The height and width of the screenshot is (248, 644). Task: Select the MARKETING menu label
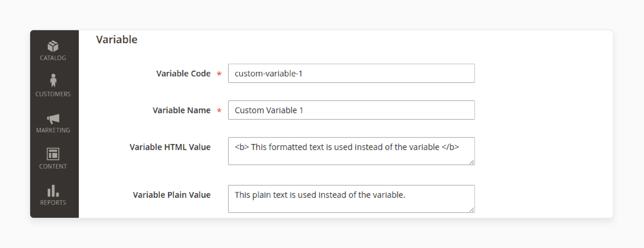coord(53,130)
